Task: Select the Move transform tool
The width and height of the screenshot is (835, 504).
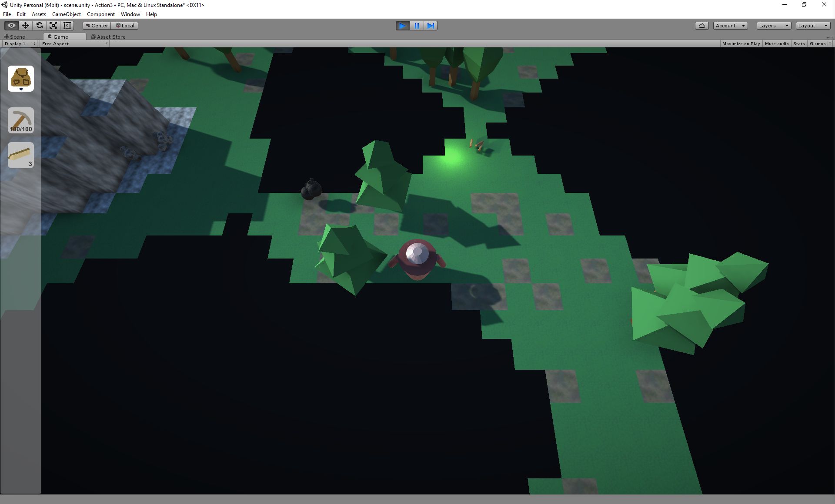Action: [x=25, y=26]
